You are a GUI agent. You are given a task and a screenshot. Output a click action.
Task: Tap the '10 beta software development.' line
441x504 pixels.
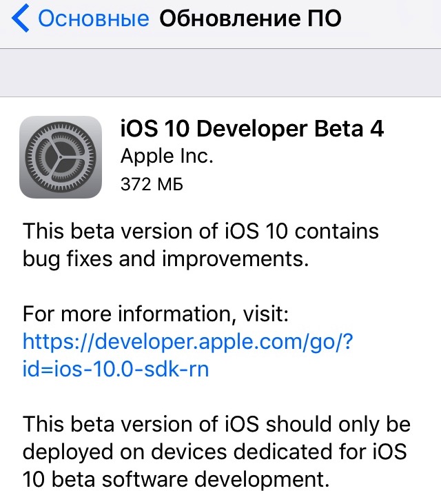coord(173,478)
